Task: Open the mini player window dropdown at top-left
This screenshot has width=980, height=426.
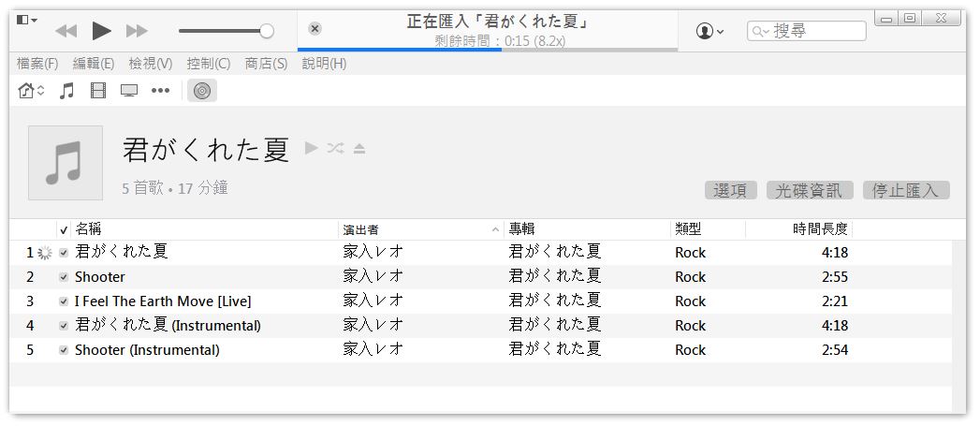Action: 27,20
